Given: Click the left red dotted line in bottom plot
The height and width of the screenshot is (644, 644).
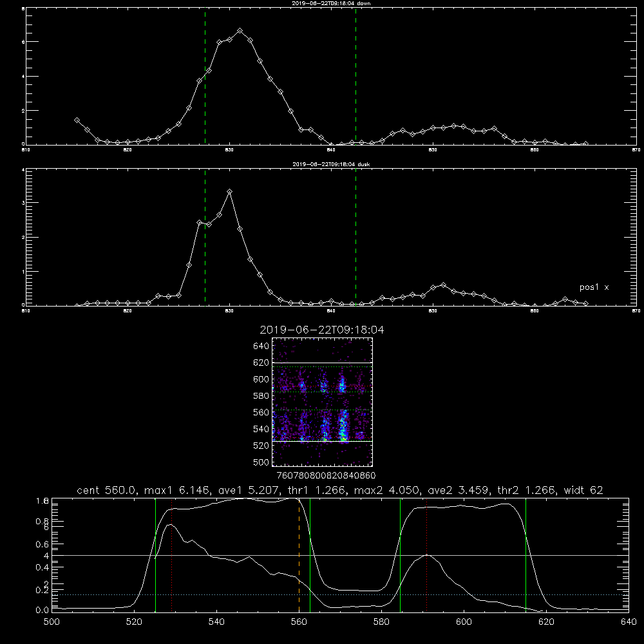Looking at the screenshot, I should click(x=172, y=555).
